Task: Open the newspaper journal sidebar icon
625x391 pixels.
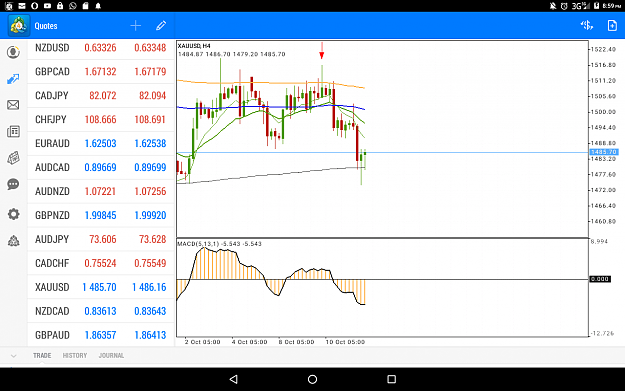Action: [x=13, y=158]
